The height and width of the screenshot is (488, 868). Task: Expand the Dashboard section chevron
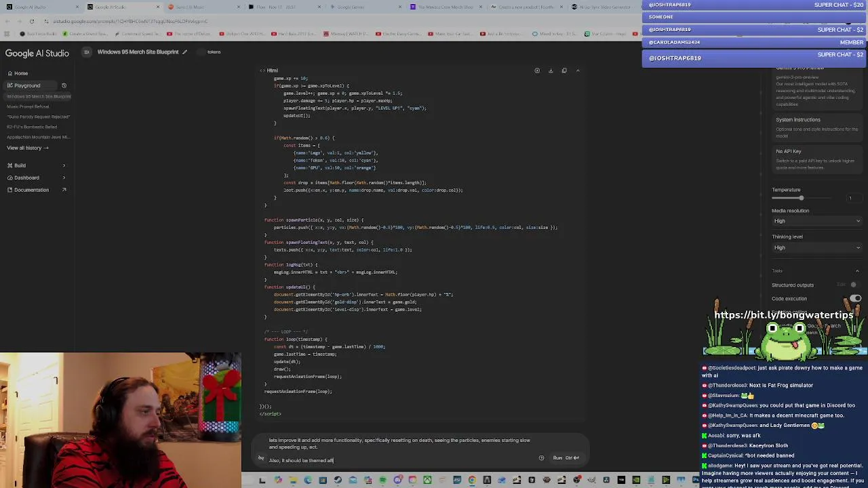pos(64,178)
